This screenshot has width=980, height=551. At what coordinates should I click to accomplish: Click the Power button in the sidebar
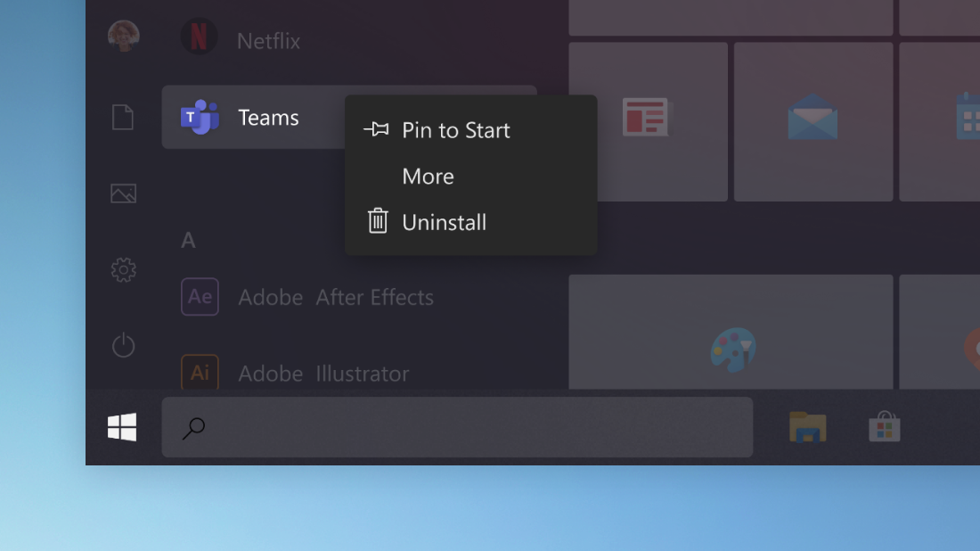click(x=123, y=346)
